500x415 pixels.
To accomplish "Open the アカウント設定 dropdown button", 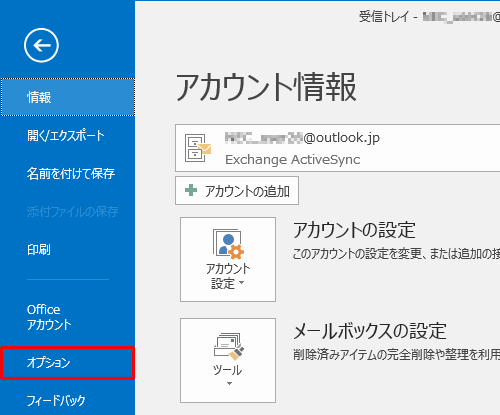I will click(228, 260).
